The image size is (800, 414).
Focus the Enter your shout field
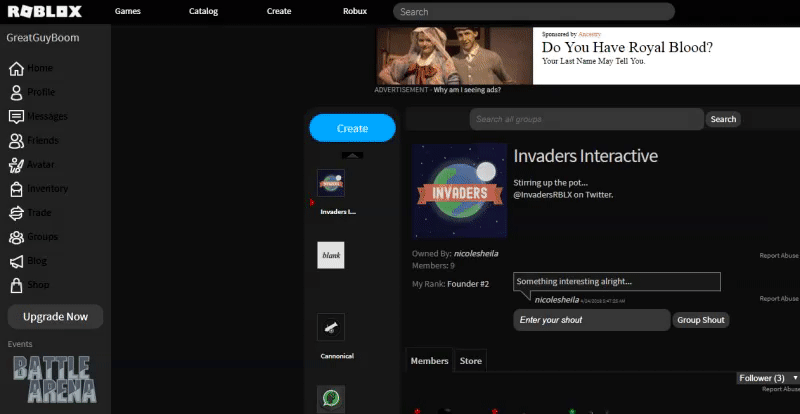592,320
